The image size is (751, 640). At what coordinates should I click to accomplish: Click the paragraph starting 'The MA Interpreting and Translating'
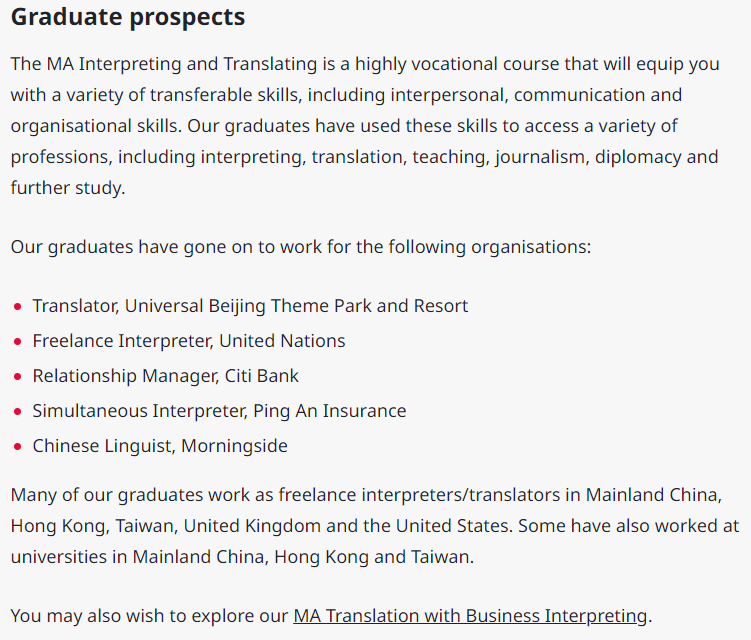pos(365,126)
